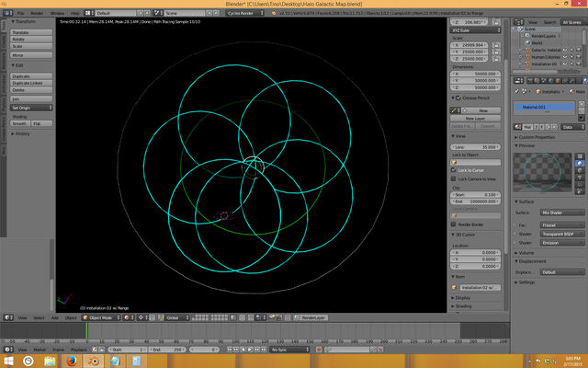Viewport: 588px width, 368px height.
Task: Click the material preview sphere thumbnail
Action: coord(542,172)
